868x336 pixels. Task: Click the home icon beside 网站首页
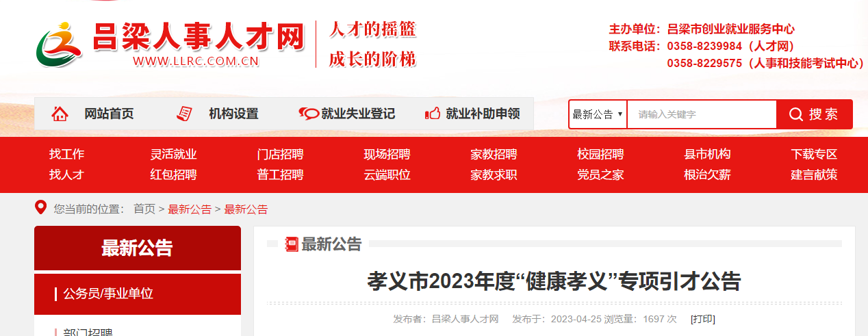click(x=60, y=114)
